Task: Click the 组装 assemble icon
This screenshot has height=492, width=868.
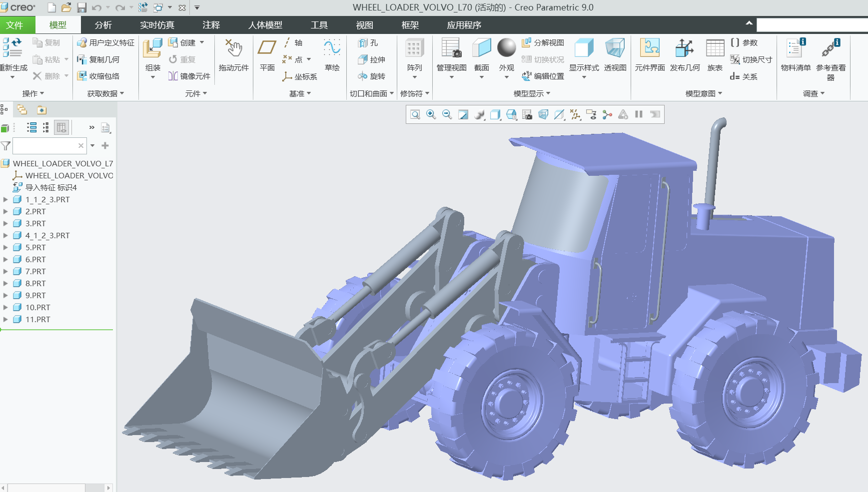Action: tap(152, 48)
